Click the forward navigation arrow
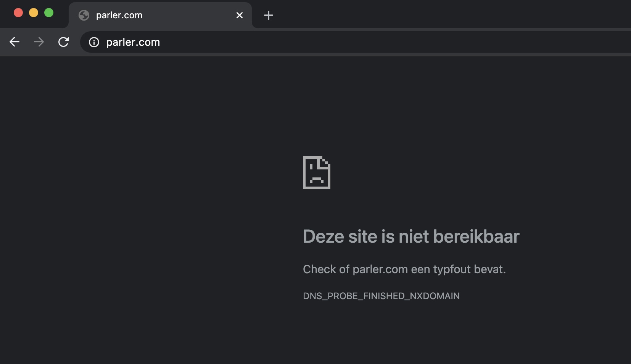This screenshot has width=631, height=364. pyautogui.click(x=39, y=42)
